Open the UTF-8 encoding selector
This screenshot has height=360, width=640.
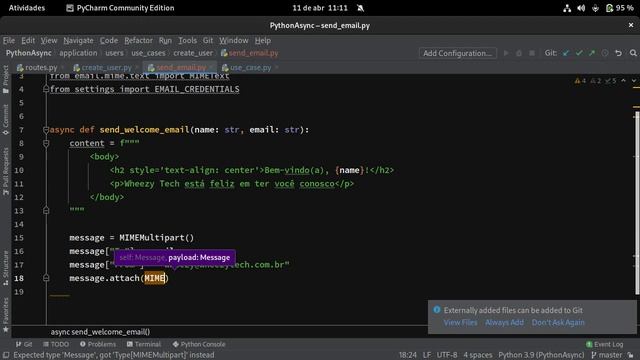pos(447,355)
